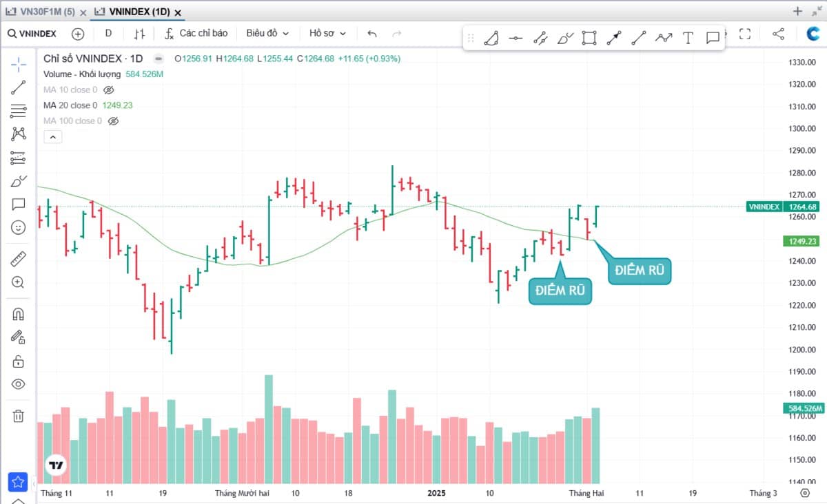The height and width of the screenshot is (504, 827).
Task: Select plain trend line in floating toolbar
Action: click(639, 38)
